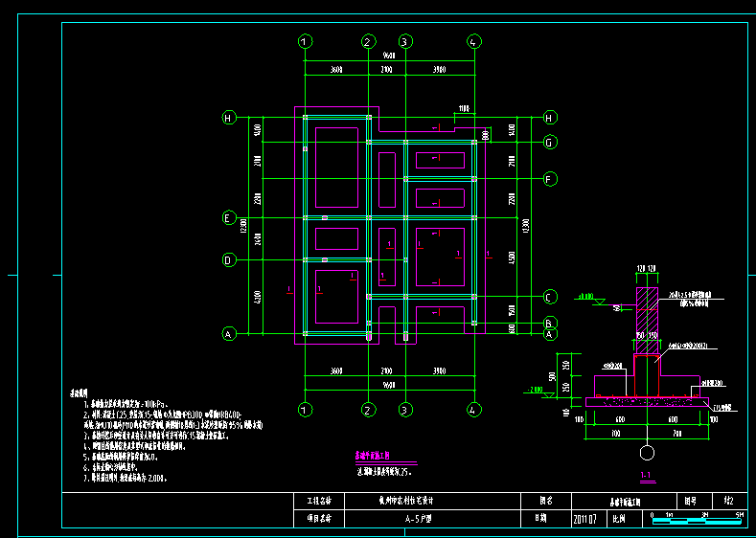Screen dimensions: 756x538
Task: Click the '日期' label cell
Action: (x=546, y=519)
